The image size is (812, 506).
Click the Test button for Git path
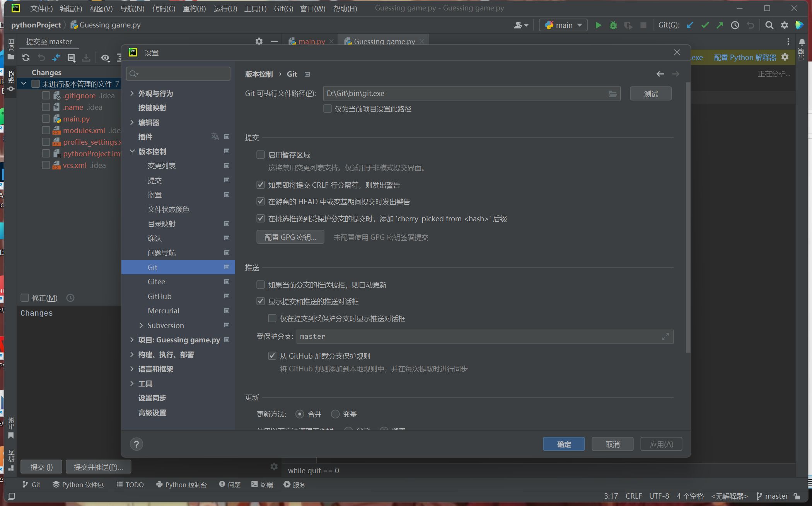[x=650, y=94]
